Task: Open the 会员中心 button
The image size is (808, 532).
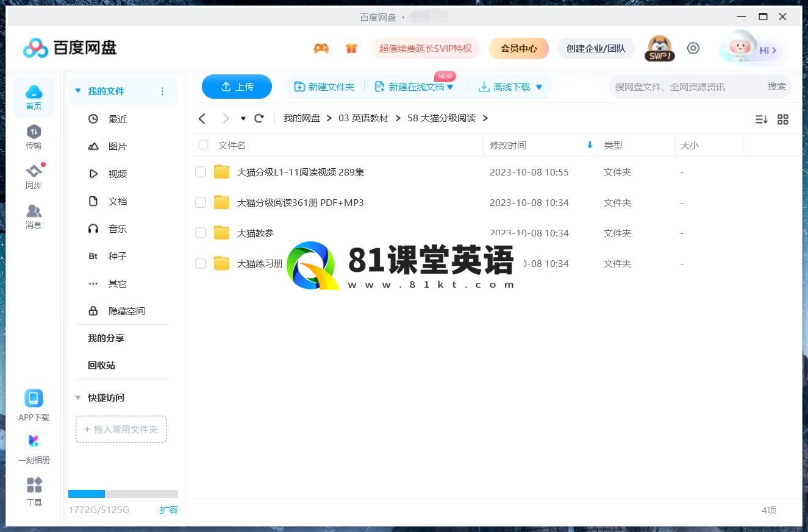Action: (519, 48)
